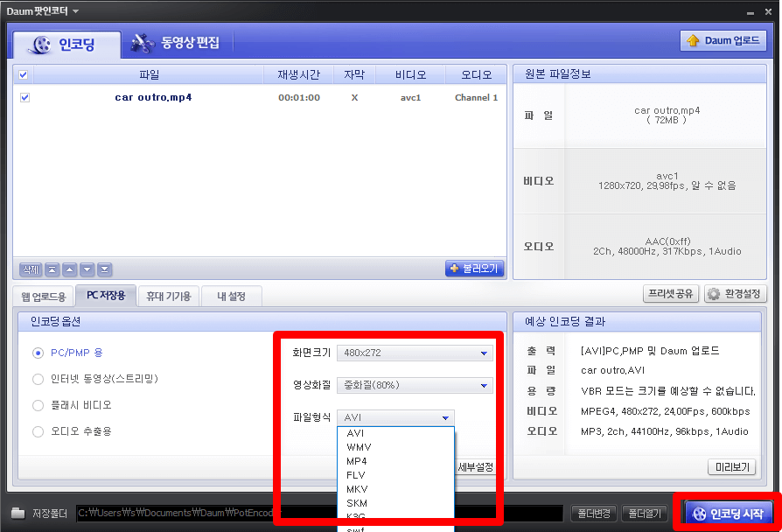Image resolution: width=782 pixels, height=532 pixels.
Task: Choose MP4 in the file format list
Action: pos(395,461)
